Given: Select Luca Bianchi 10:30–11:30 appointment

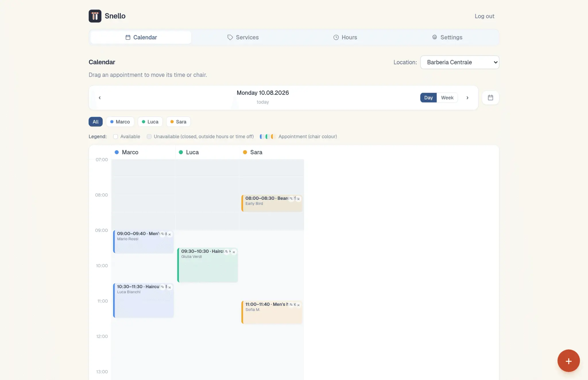Looking at the screenshot, I should click(143, 300).
